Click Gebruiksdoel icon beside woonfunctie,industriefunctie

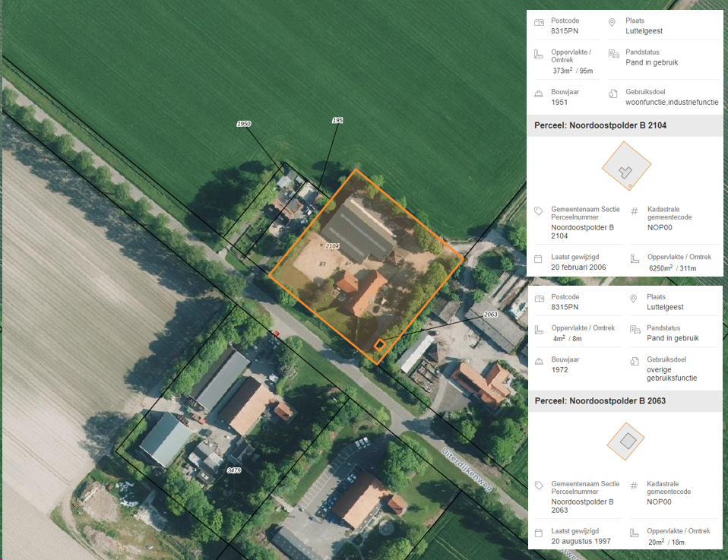pos(613,93)
